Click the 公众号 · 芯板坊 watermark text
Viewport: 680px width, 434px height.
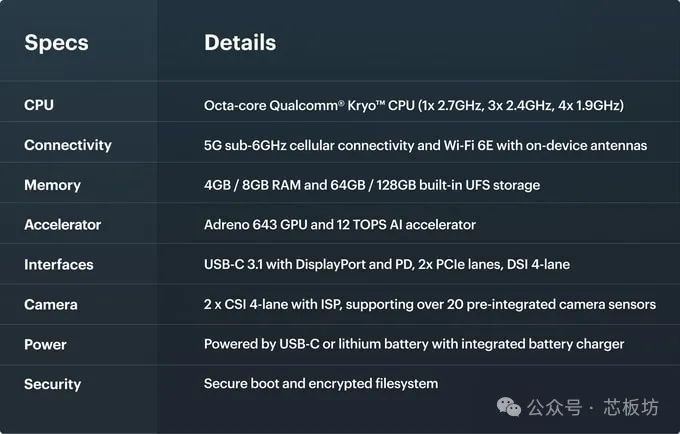coord(593,408)
